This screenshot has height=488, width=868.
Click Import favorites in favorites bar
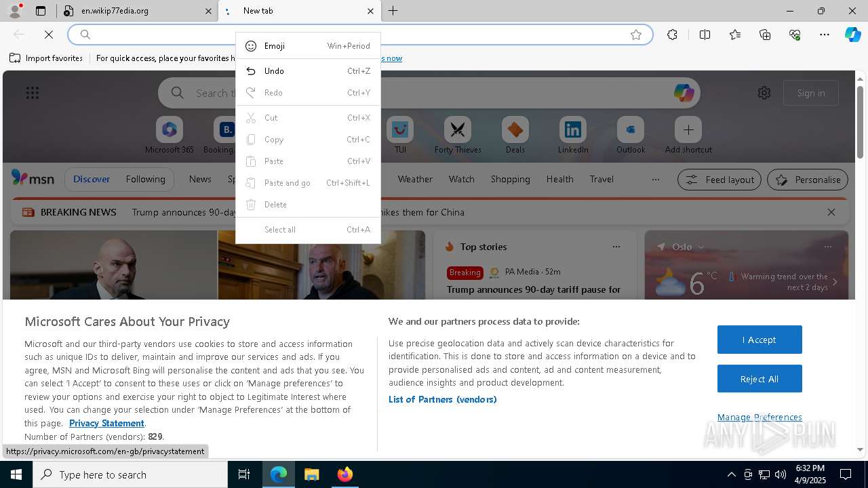46,58
